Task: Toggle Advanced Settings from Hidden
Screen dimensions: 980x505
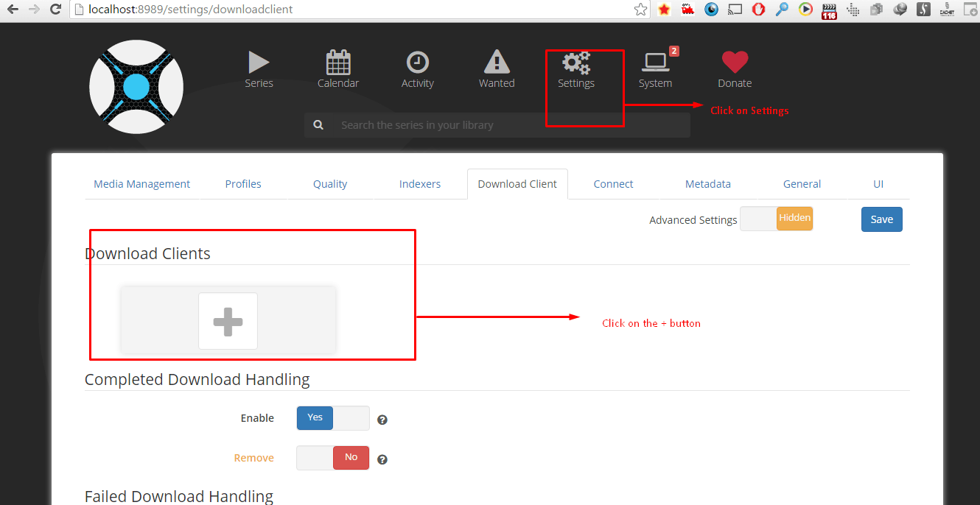Action: pos(776,219)
